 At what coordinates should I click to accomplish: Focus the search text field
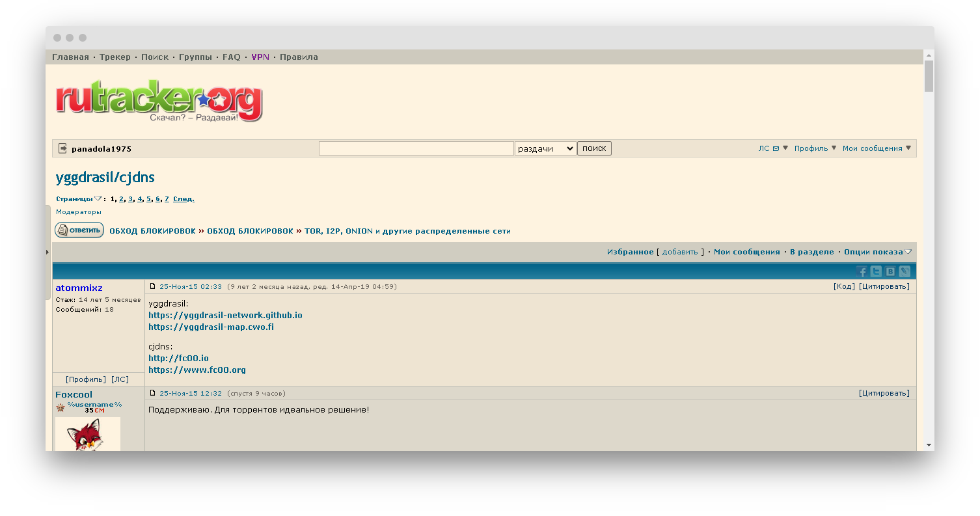point(416,148)
